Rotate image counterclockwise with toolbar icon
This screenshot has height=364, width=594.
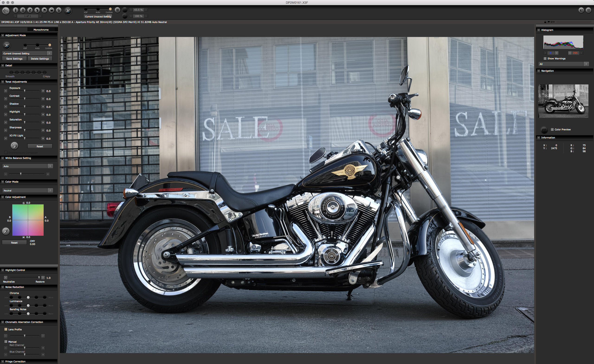tap(30, 10)
